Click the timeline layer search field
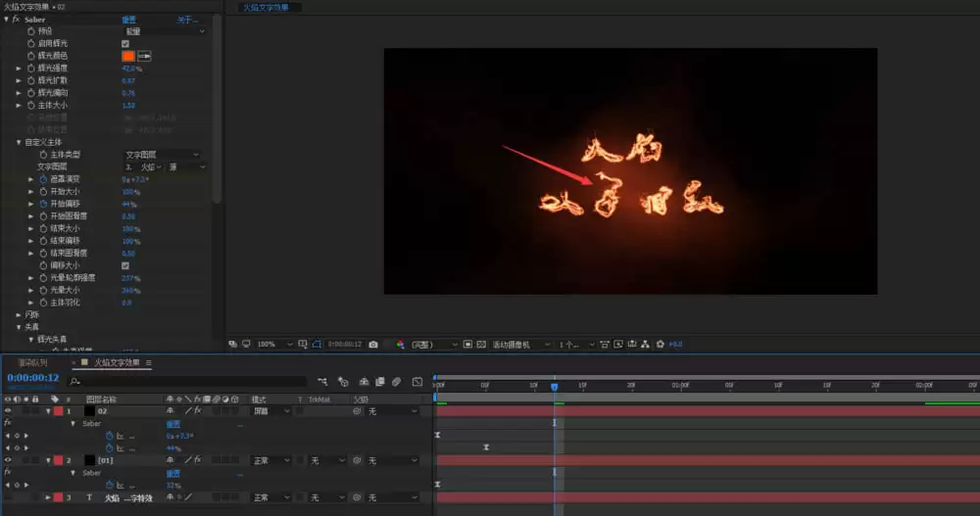980x516 pixels. point(186,381)
